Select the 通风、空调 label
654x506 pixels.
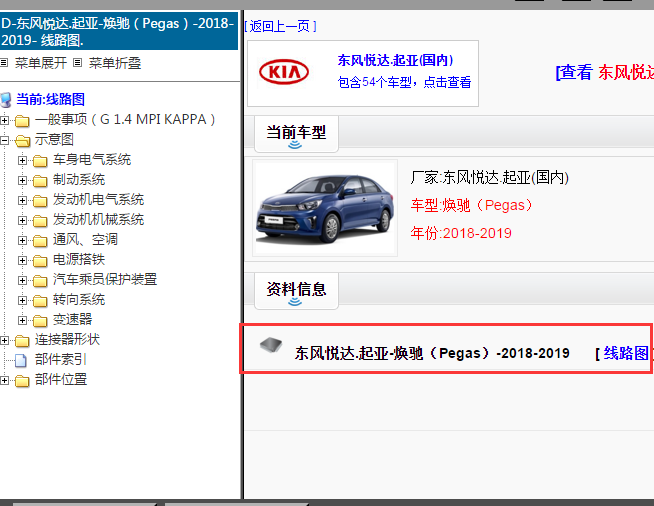pos(85,240)
